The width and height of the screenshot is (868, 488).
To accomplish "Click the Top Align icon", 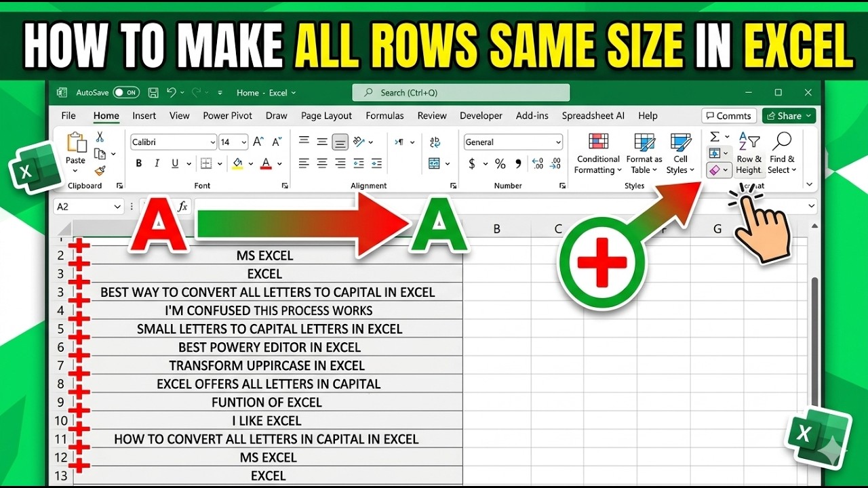I will click(304, 142).
